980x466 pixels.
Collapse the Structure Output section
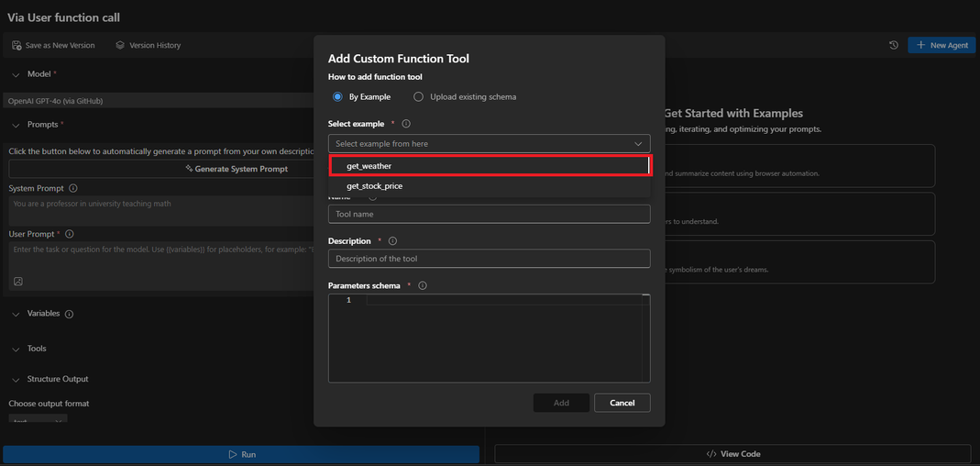17,379
